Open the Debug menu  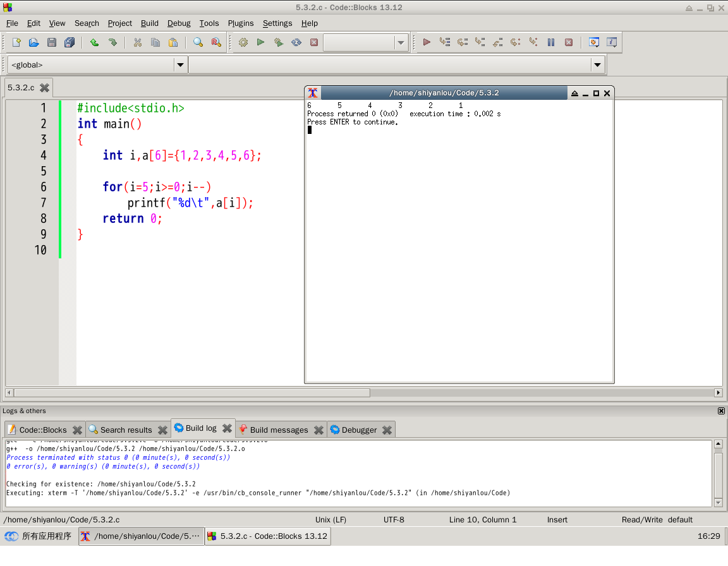pyautogui.click(x=179, y=23)
